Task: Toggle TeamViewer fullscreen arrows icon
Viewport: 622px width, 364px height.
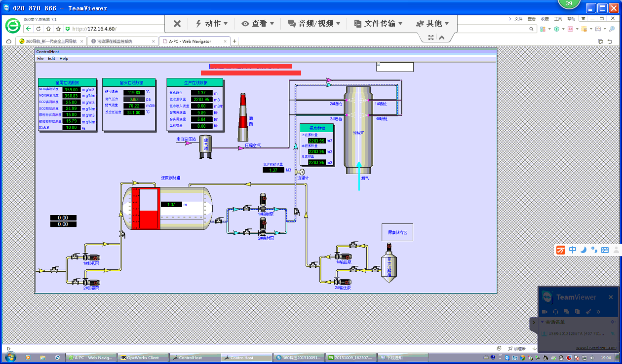Action: pyautogui.click(x=431, y=37)
